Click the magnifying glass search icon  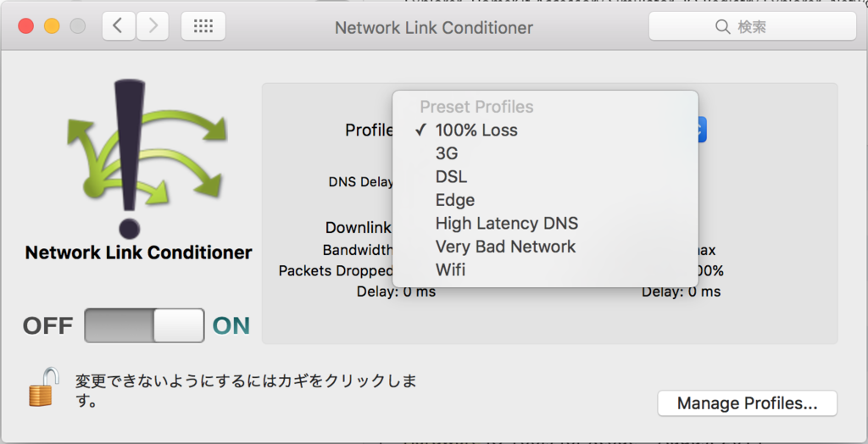tap(722, 26)
